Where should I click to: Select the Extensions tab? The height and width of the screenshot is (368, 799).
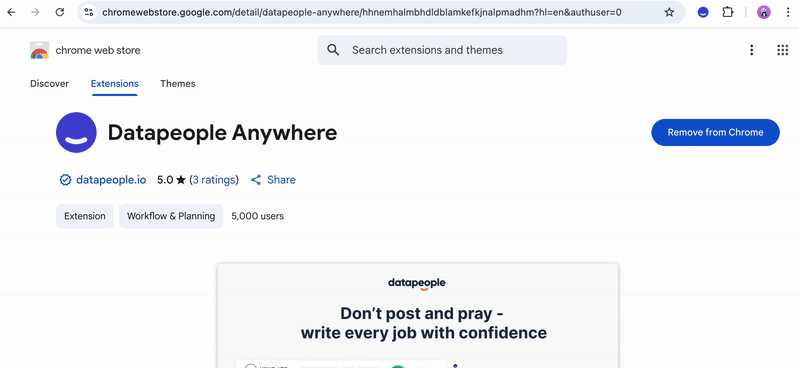click(115, 84)
